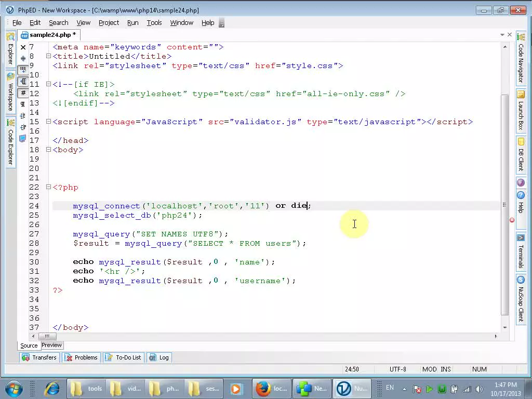Open the Code Explorer sidebar
The height and width of the screenshot is (399, 532).
(x=10, y=140)
